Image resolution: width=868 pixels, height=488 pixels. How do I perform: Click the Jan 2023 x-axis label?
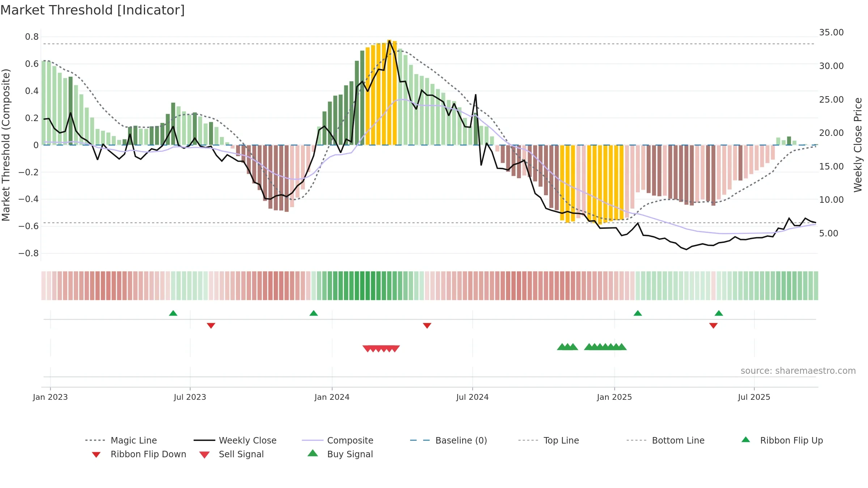(50, 397)
